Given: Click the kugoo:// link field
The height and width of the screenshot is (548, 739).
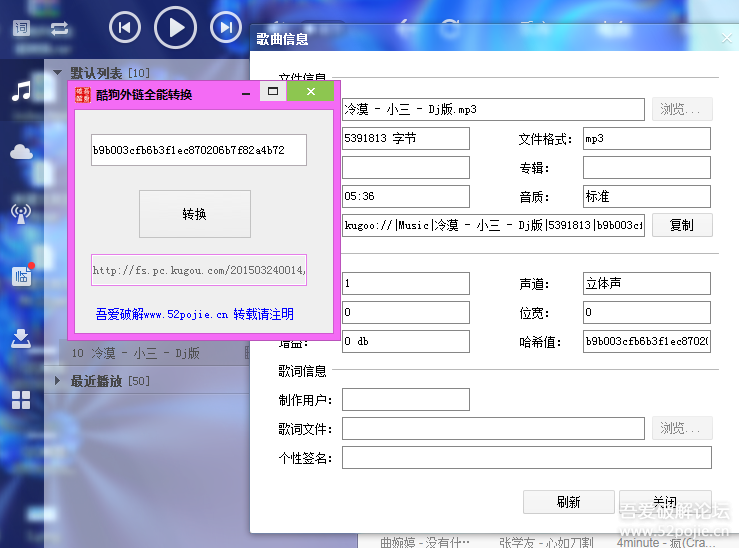Looking at the screenshot, I should [493, 225].
